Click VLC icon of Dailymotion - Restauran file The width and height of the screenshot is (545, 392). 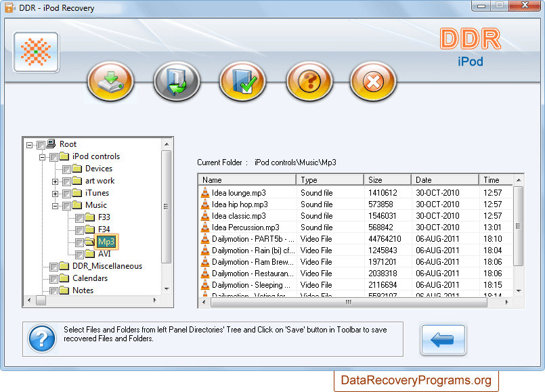205,273
